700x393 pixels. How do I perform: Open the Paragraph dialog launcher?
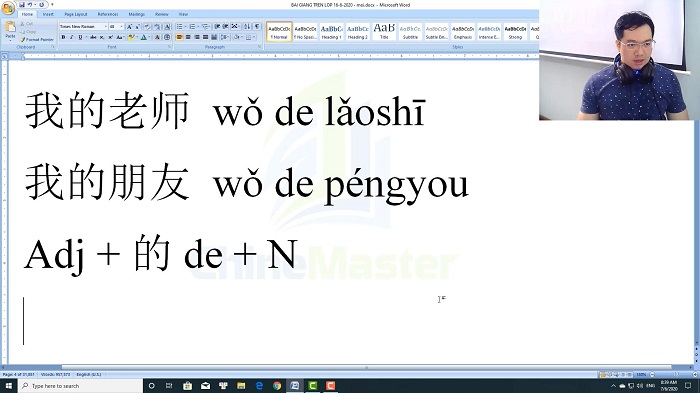click(x=260, y=47)
